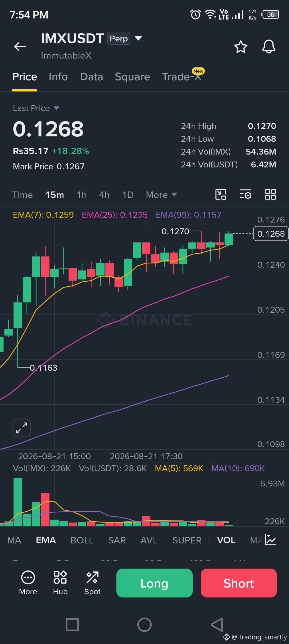
Task: Tap the current price tag 0.1268 on axis
Action: click(271, 233)
